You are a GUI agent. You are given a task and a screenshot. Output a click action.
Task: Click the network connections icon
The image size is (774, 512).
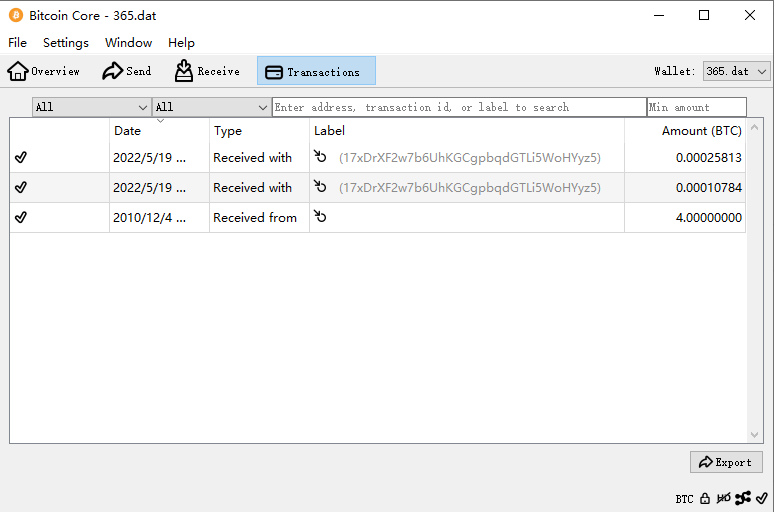click(x=743, y=498)
